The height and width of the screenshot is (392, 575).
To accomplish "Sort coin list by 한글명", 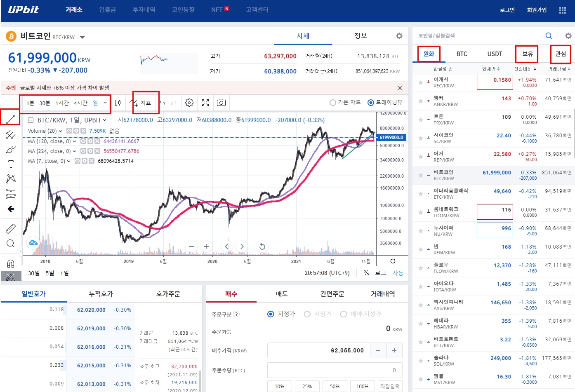I will (x=443, y=69).
